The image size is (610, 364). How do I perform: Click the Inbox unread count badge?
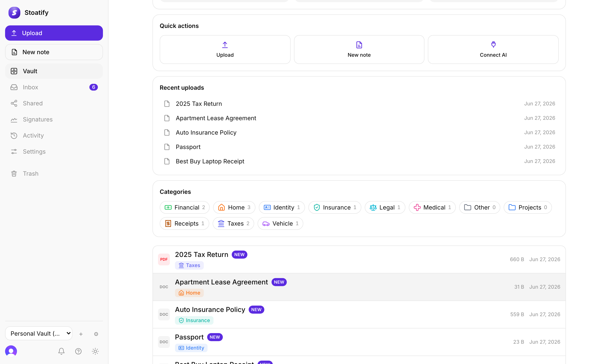tap(94, 87)
